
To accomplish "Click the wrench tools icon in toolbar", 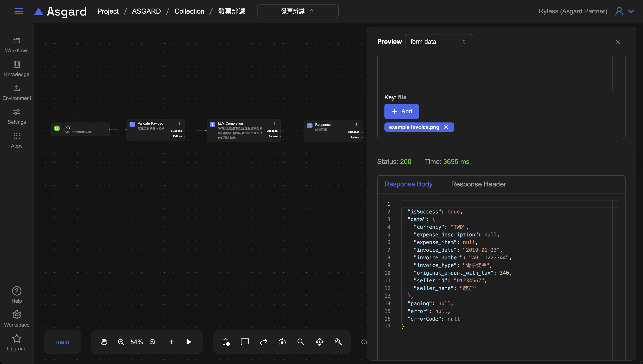I will coord(338,342).
